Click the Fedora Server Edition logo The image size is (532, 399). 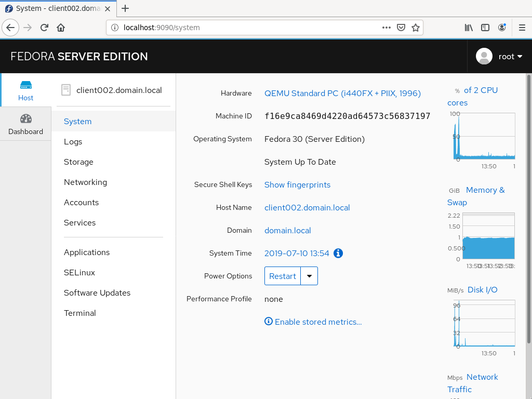click(79, 56)
